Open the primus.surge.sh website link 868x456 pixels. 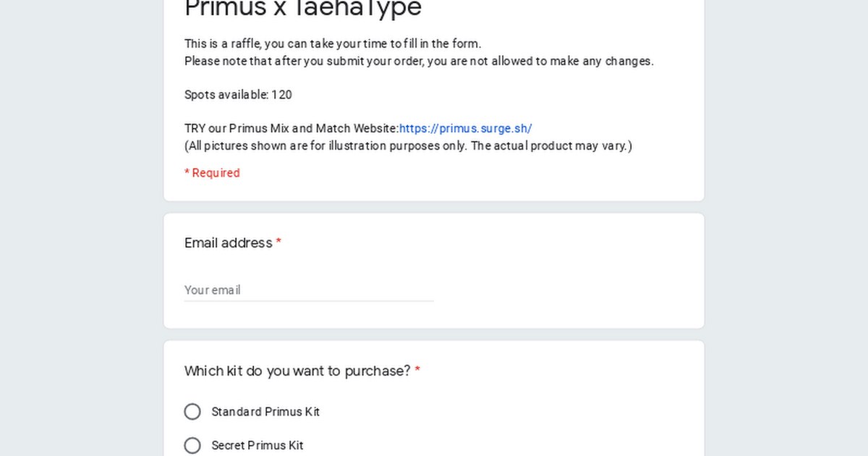pos(465,129)
